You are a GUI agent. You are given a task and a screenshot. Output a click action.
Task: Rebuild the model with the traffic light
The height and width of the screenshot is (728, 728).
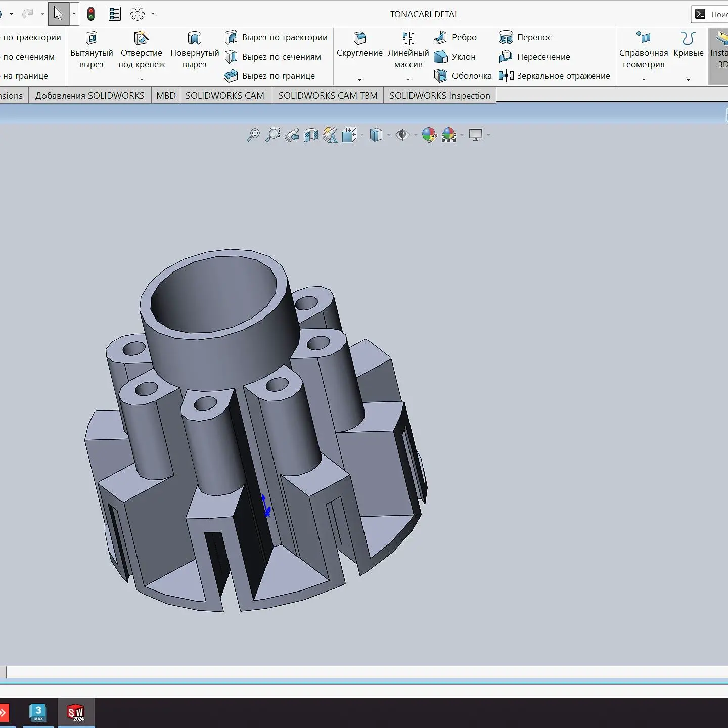[91, 14]
